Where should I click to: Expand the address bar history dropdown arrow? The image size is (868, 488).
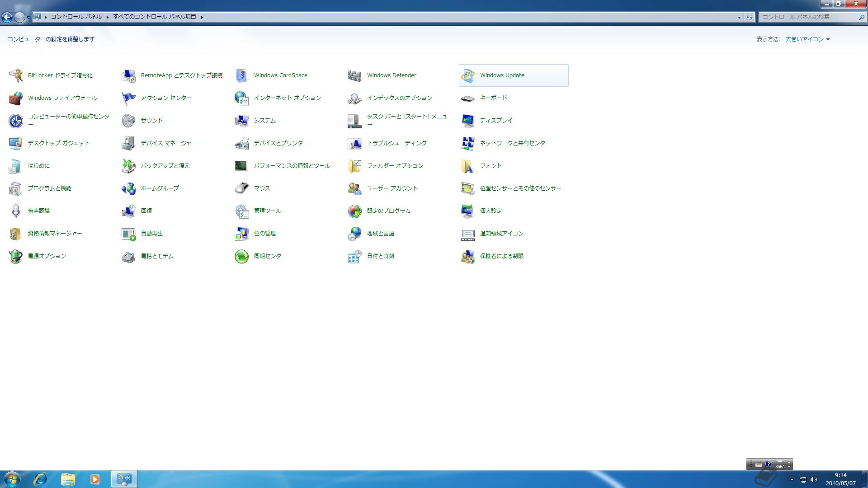point(739,17)
